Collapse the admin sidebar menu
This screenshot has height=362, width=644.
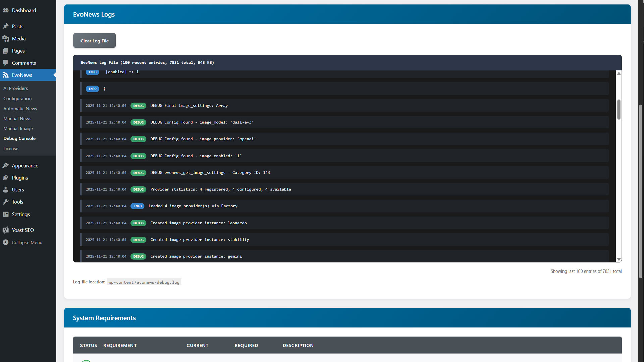tap(23, 242)
